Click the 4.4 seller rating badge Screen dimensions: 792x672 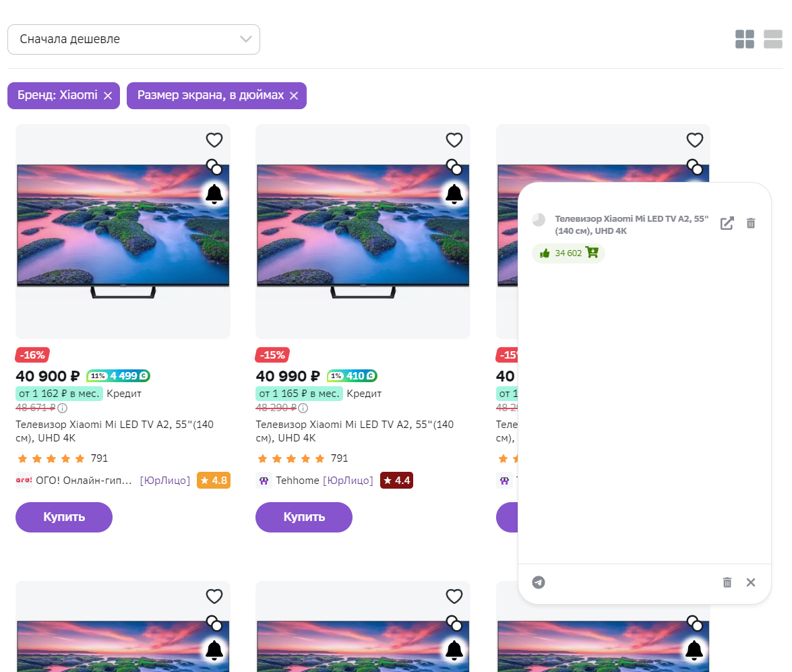point(396,481)
